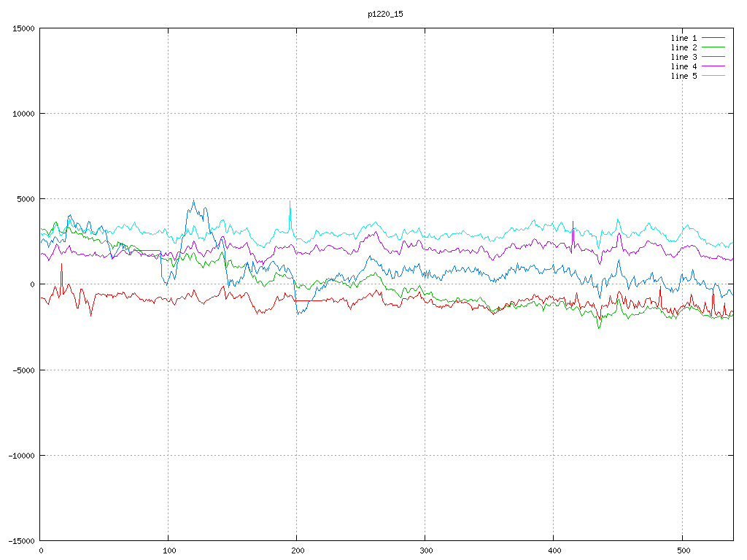Click the y-axis label 15000

pos(23,28)
